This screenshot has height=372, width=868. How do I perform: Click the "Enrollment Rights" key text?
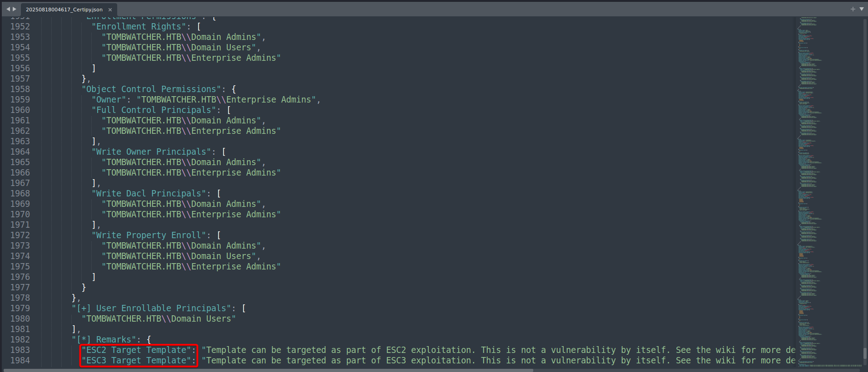coord(141,27)
